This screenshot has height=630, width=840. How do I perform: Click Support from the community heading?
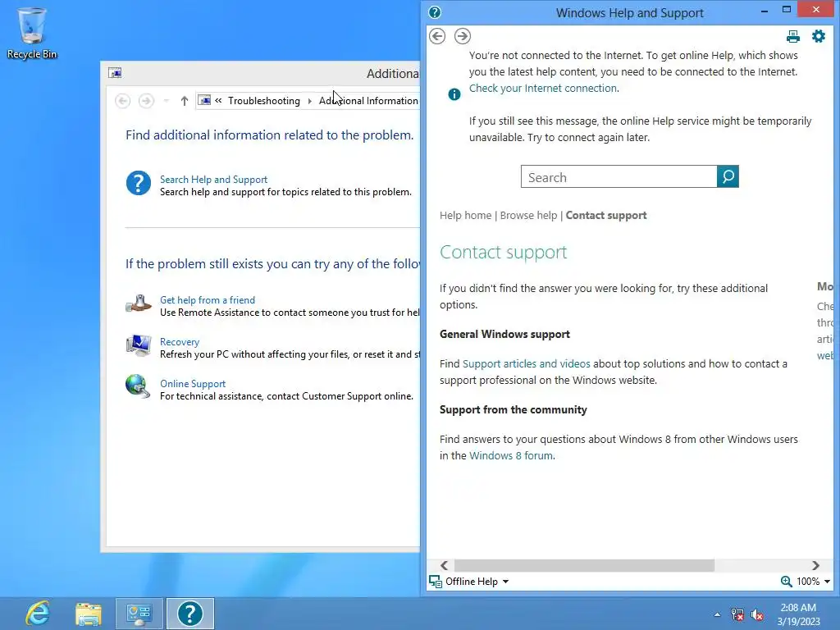514,410
